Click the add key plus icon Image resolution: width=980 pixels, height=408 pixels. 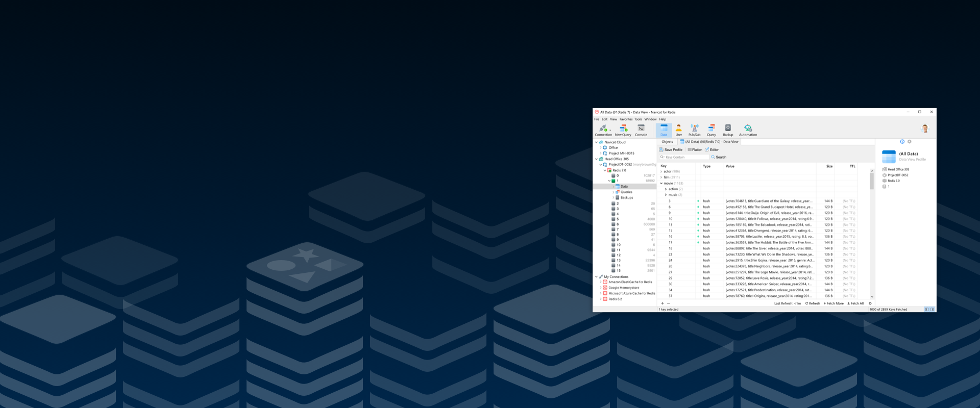coord(663,303)
